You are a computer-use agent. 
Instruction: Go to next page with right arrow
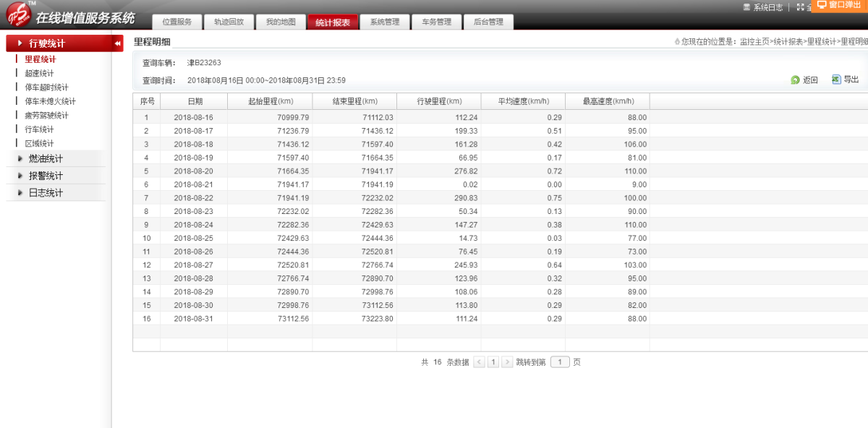point(507,362)
